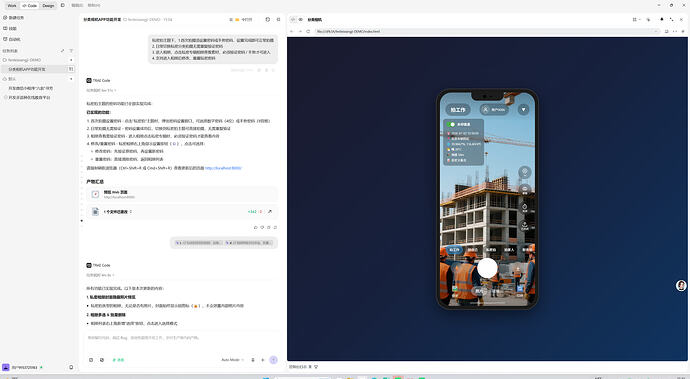690x379 pixels.
Task: Click the pencil-like icon in task list header
Action: click(62, 51)
